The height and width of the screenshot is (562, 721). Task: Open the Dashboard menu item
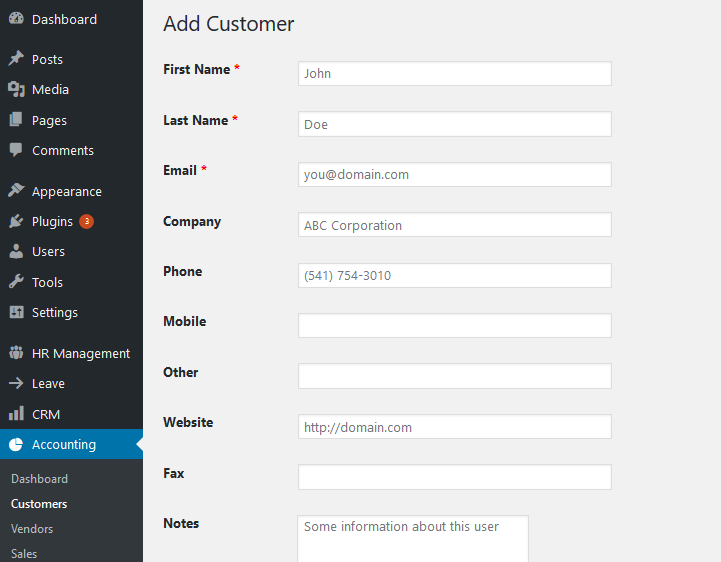tap(71, 19)
